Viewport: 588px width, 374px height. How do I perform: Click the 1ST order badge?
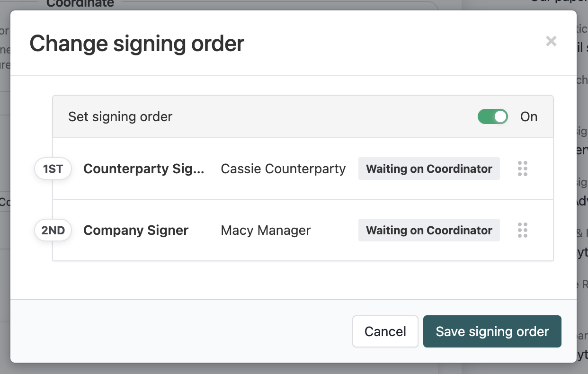click(x=53, y=169)
